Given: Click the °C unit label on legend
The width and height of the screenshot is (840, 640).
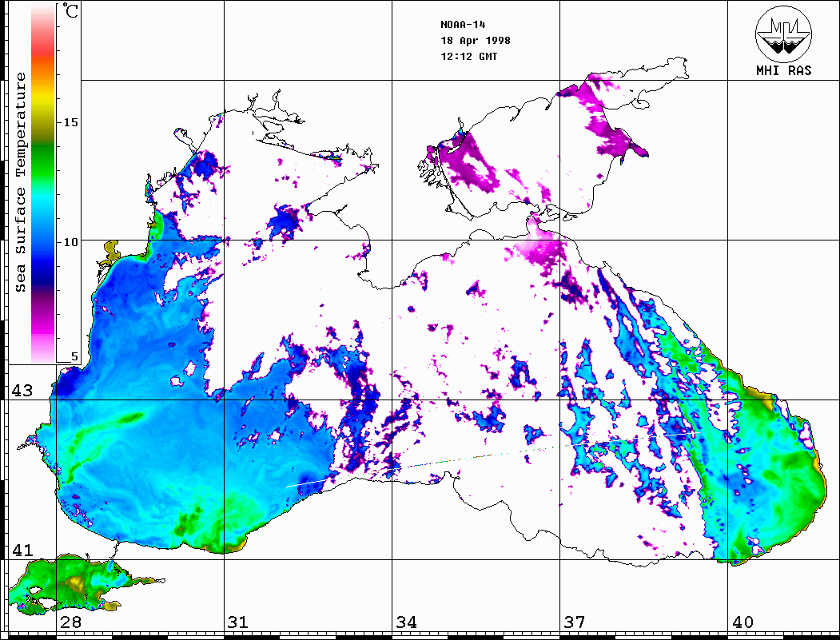Looking at the screenshot, I should [x=70, y=10].
